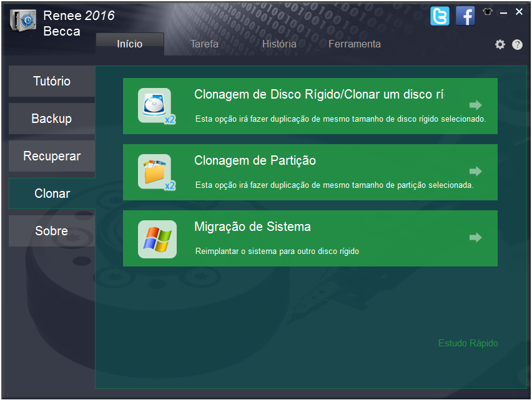Open the Estudo Rápido link

pos(468,343)
